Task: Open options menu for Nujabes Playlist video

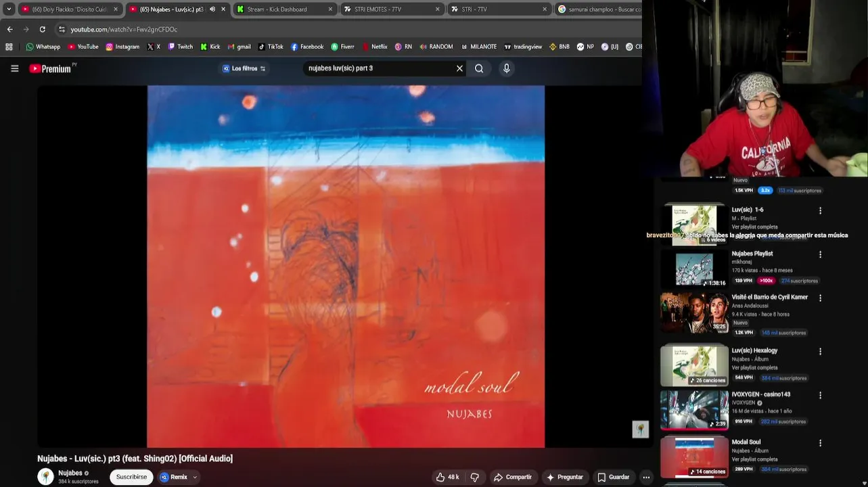Action: point(820,254)
